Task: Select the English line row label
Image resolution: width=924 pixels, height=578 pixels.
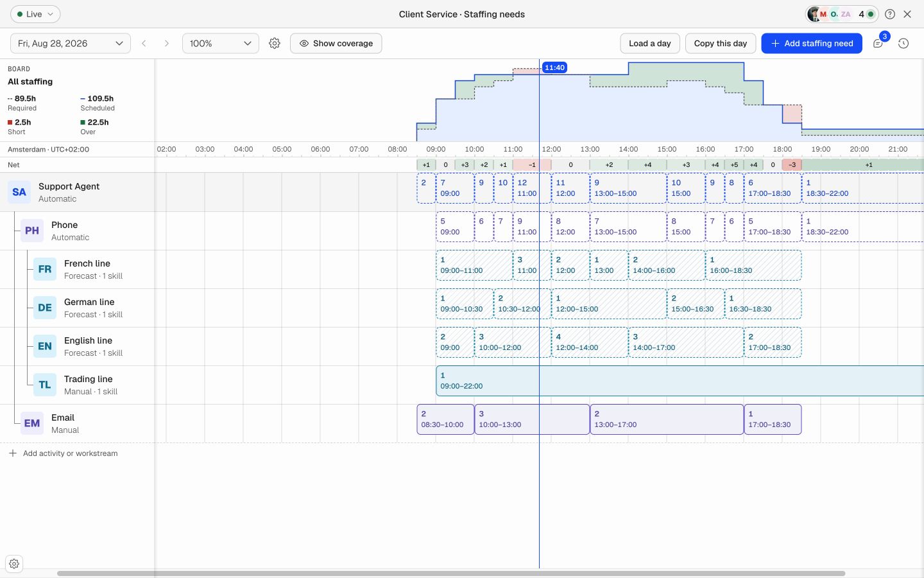Action: (88, 340)
